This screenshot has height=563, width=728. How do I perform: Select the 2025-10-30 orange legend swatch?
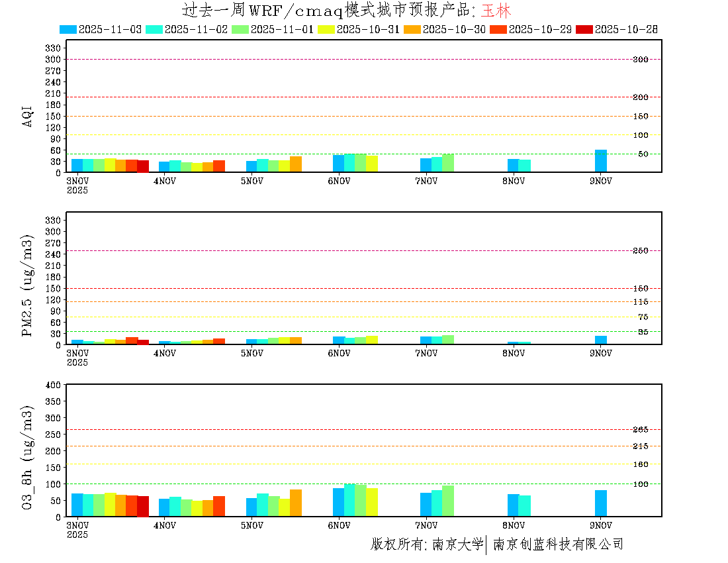coord(412,29)
